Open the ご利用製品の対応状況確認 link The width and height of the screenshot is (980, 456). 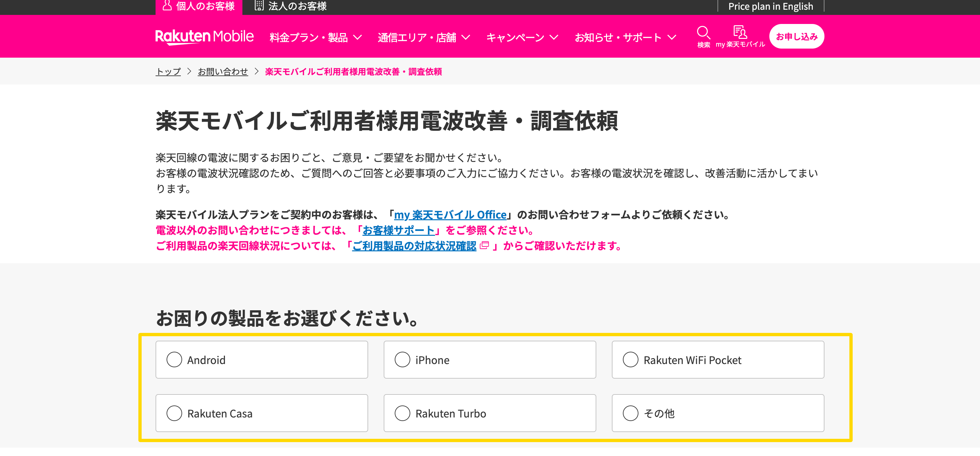click(414, 246)
